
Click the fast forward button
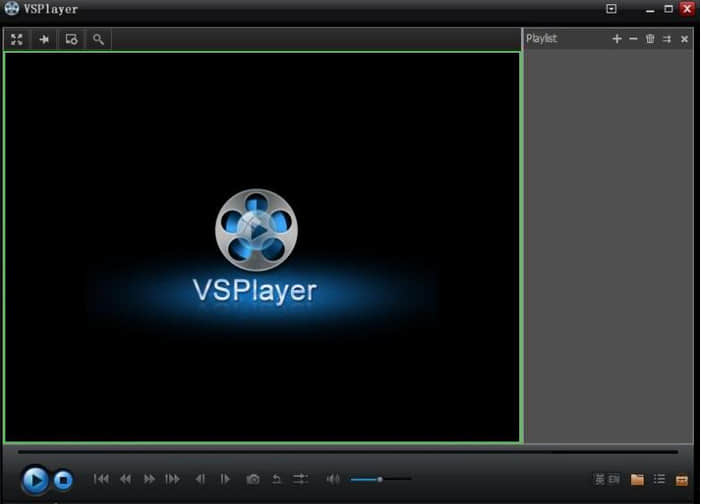(x=149, y=479)
